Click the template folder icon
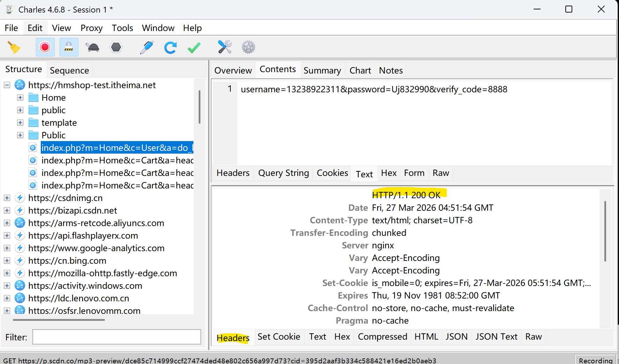This screenshot has width=619, height=364. point(33,123)
